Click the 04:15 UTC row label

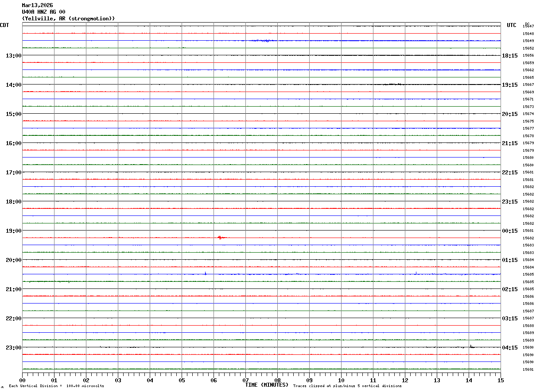pyautogui.click(x=510, y=348)
